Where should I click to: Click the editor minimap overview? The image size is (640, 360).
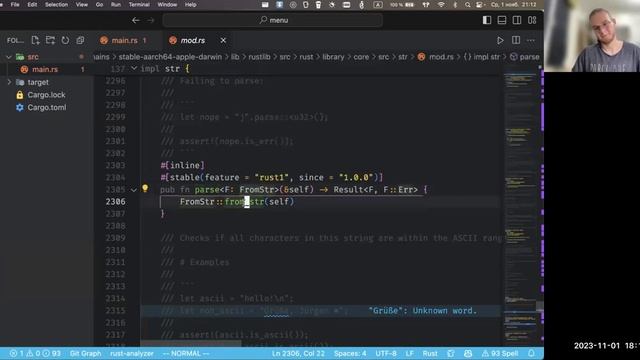coord(521,204)
